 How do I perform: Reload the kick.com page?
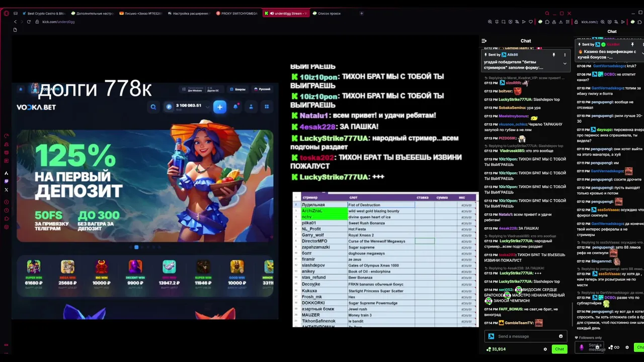tap(29, 22)
